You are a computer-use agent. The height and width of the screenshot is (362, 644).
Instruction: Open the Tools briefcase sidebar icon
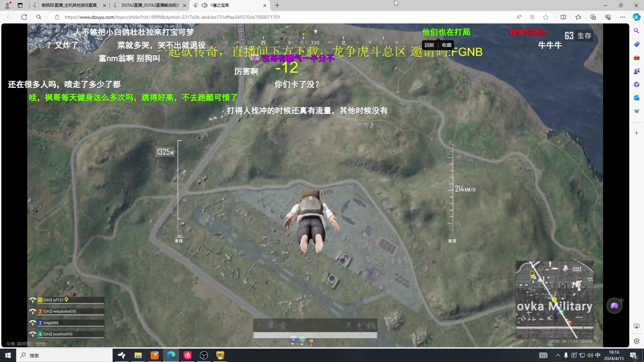tap(636, 58)
